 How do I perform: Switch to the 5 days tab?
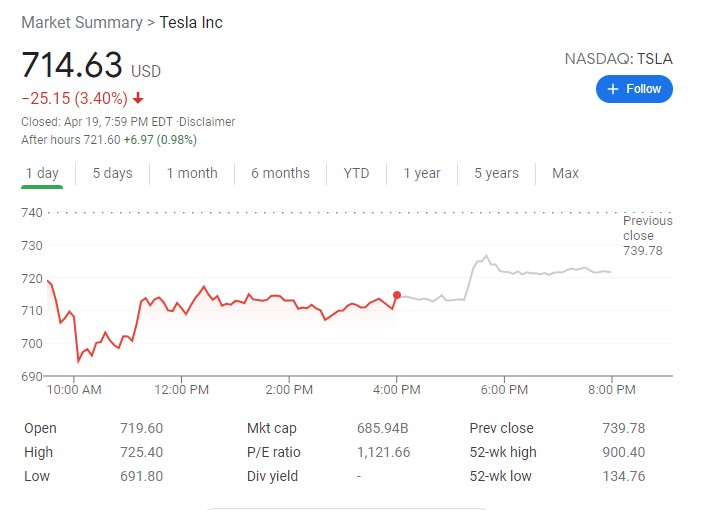click(112, 173)
